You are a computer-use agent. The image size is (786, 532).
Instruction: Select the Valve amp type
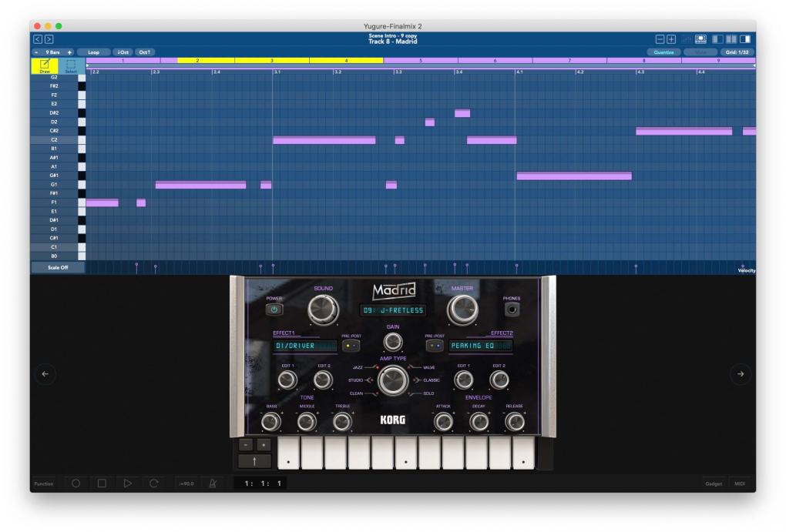[429, 367]
